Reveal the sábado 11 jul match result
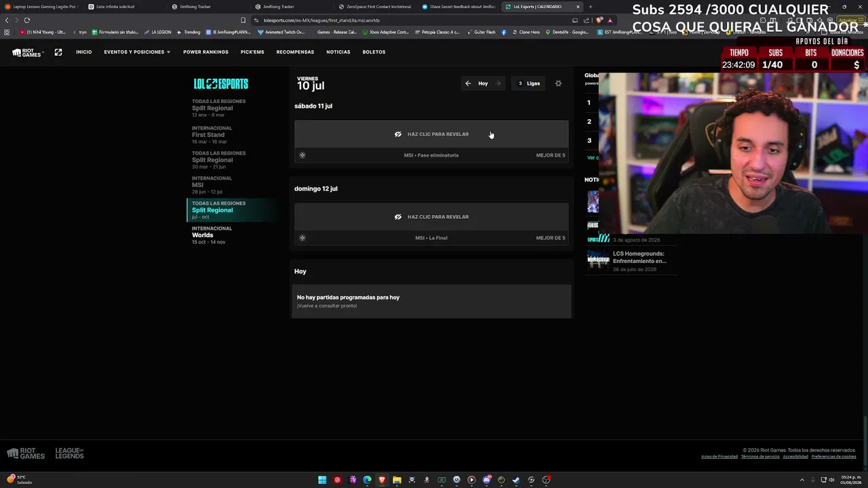Viewport: 868px width, 488px height. [x=431, y=134]
